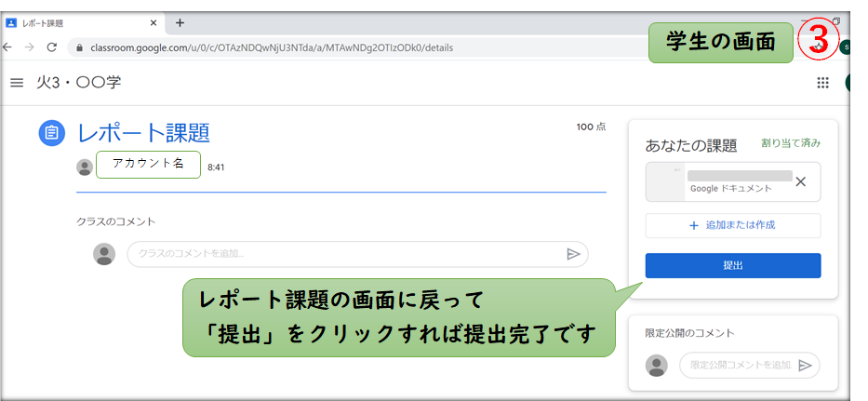The image size is (868, 401).
Task: Reload the page in the browser
Action: (x=52, y=47)
